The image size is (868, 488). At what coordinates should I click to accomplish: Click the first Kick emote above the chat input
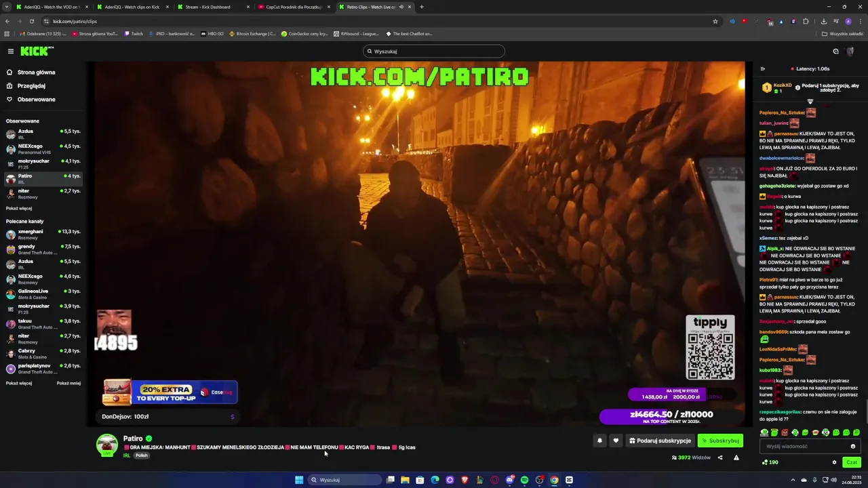(764, 432)
